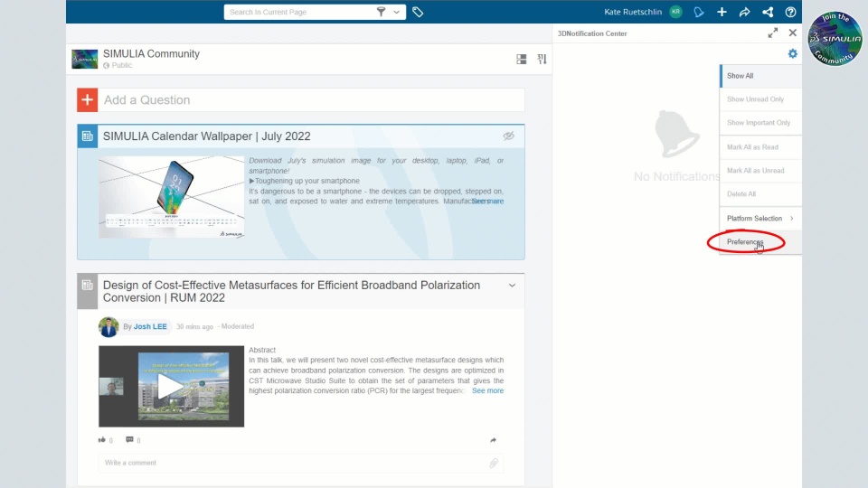Viewport: 868px width, 488px height.
Task: Choose Mark All as Read
Action: point(760,147)
